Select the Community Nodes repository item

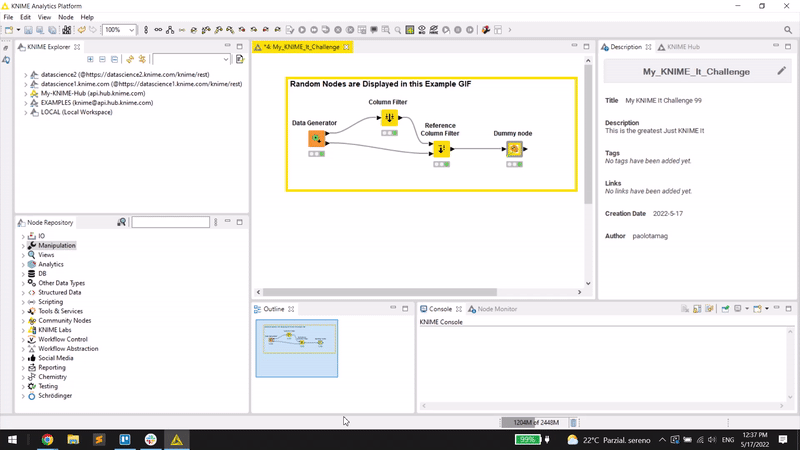[65, 320]
